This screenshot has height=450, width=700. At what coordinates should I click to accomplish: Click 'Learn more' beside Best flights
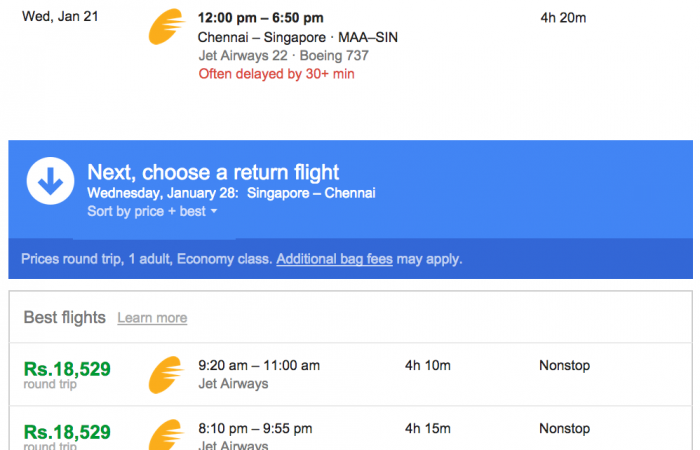click(152, 318)
